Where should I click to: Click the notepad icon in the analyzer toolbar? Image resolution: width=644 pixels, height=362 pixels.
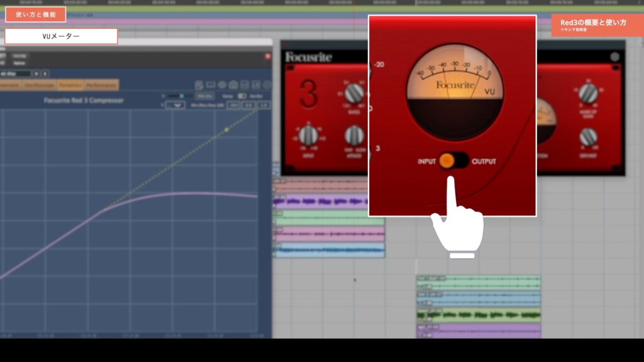[x=199, y=85]
